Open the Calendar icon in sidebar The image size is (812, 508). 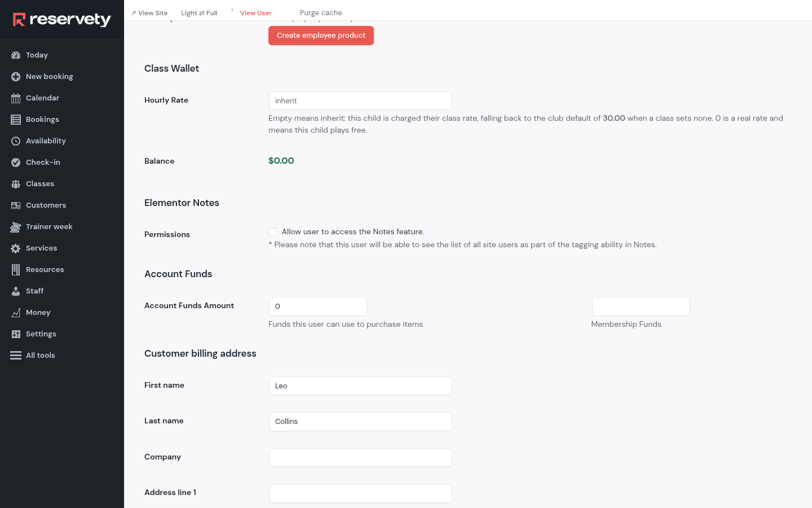click(x=16, y=98)
